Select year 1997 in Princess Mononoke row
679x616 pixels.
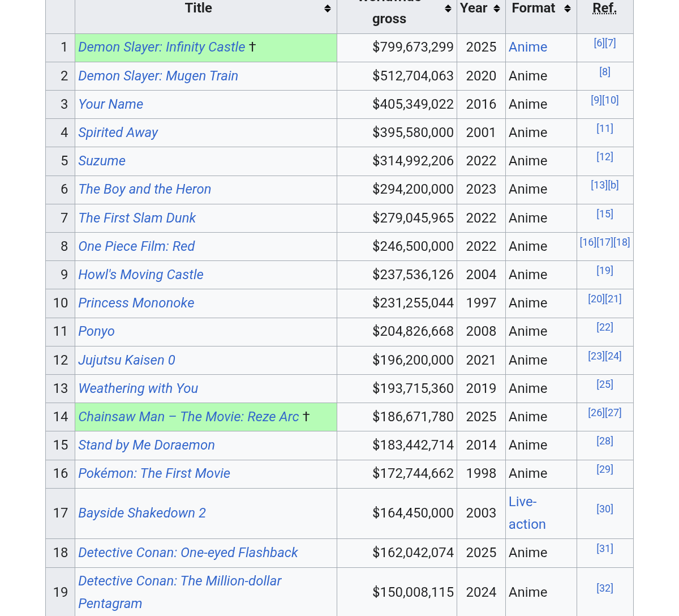[481, 303]
